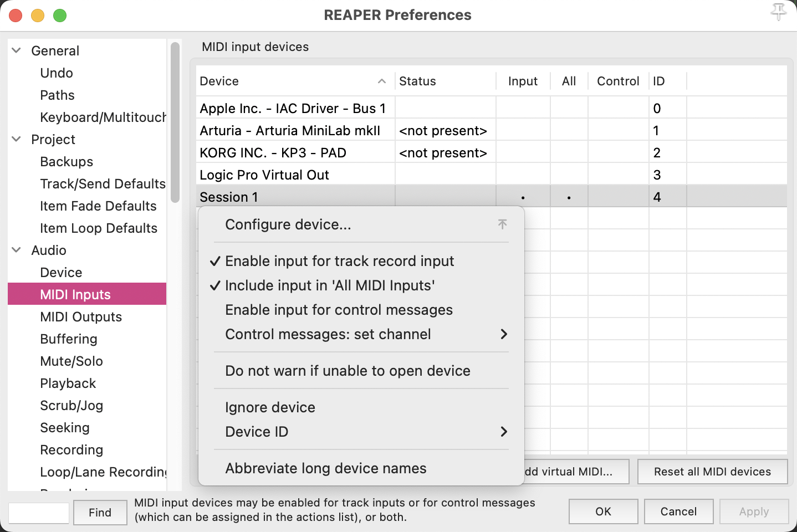Screen dimensions: 797x532
Task: Select the General tree item
Action: 55,50
